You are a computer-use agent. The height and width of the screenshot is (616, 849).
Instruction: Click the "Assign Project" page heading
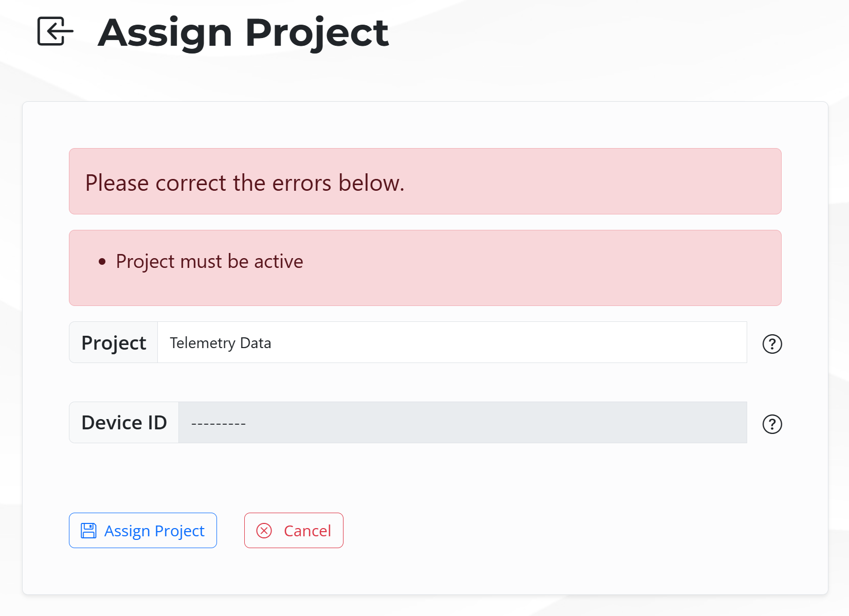click(x=243, y=32)
